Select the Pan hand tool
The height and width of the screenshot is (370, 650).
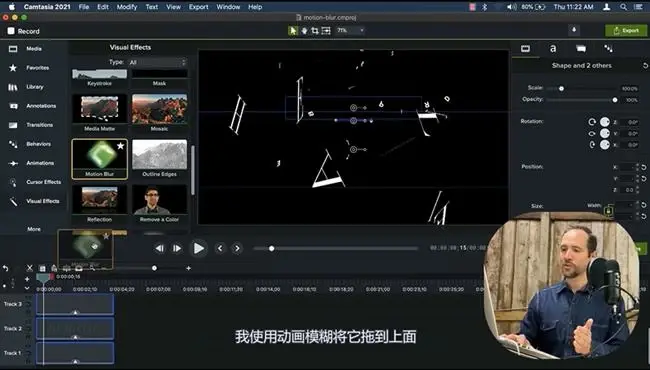pyautogui.click(x=304, y=31)
